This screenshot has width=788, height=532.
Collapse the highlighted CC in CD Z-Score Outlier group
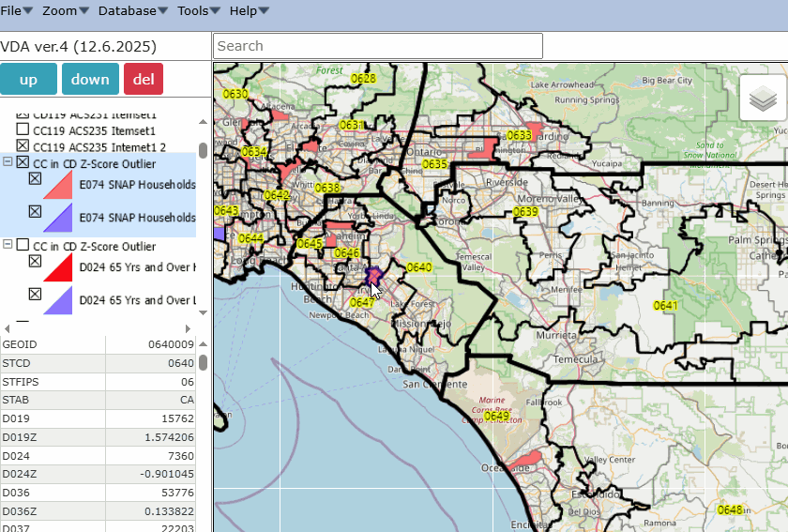8,162
